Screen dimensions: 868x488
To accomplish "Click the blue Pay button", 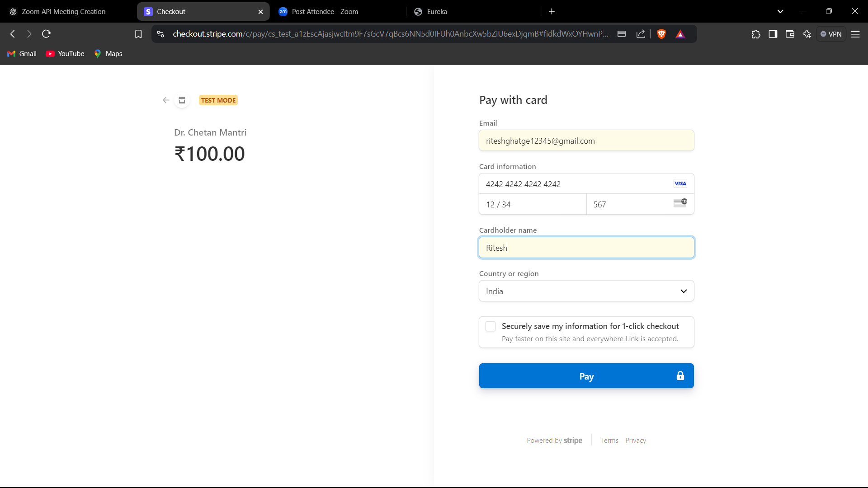I will tap(586, 376).
